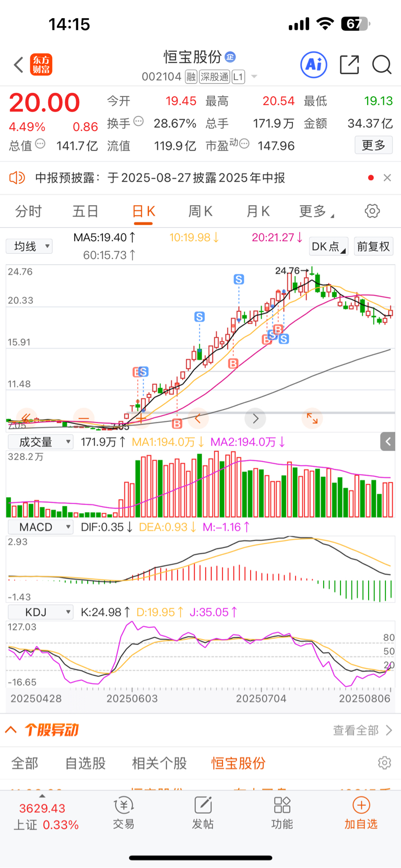Select the 恒宝股份 filter tab
Screen dimensions: 401x868
click(x=238, y=763)
